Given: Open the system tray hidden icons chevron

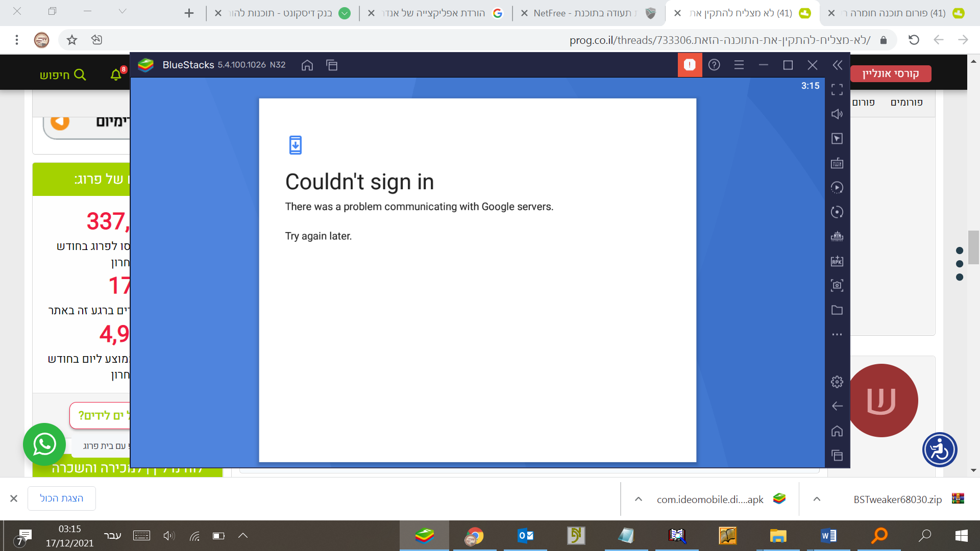Looking at the screenshot, I should (x=243, y=536).
